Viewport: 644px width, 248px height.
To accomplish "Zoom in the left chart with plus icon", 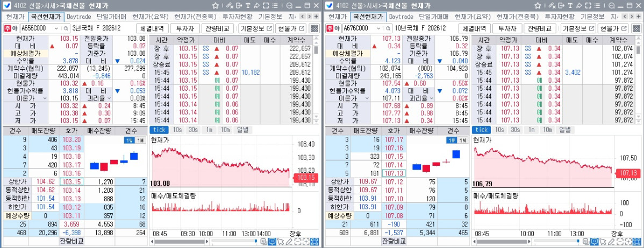I will 306,242.
